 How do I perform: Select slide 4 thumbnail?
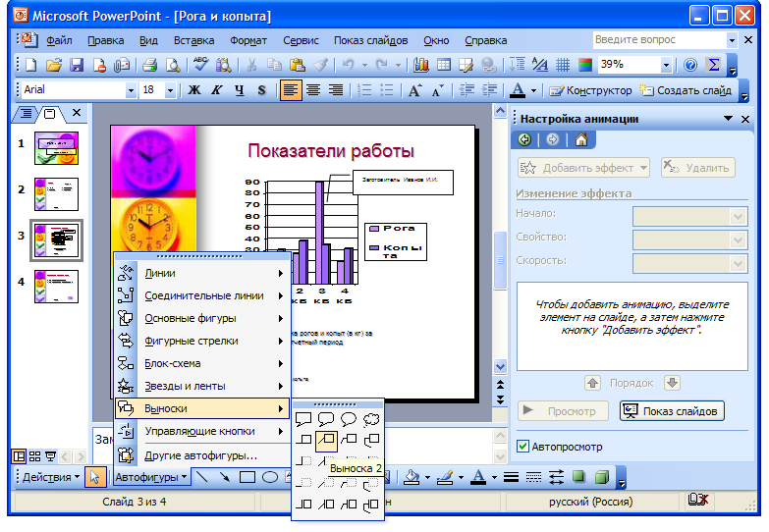coord(56,287)
